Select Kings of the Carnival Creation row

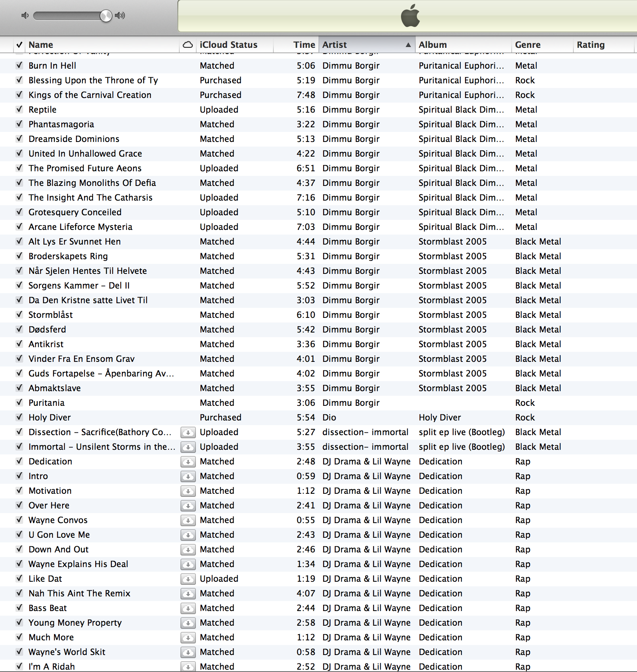318,95
